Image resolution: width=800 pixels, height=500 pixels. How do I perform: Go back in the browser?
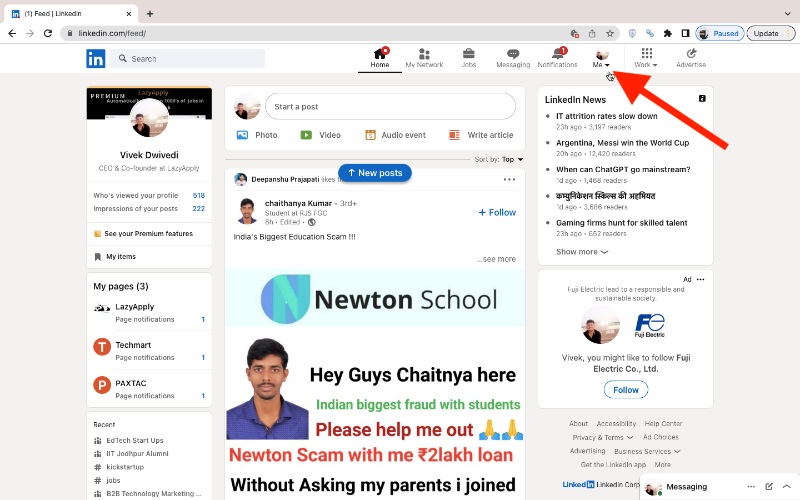pos(12,33)
